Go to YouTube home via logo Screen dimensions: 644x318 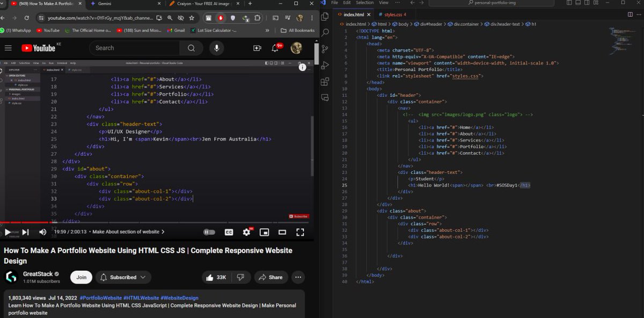point(39,48)
